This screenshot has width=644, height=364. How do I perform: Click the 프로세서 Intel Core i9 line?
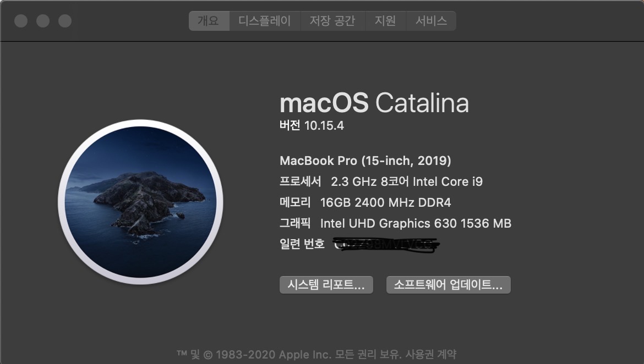(x=381, y=181)
